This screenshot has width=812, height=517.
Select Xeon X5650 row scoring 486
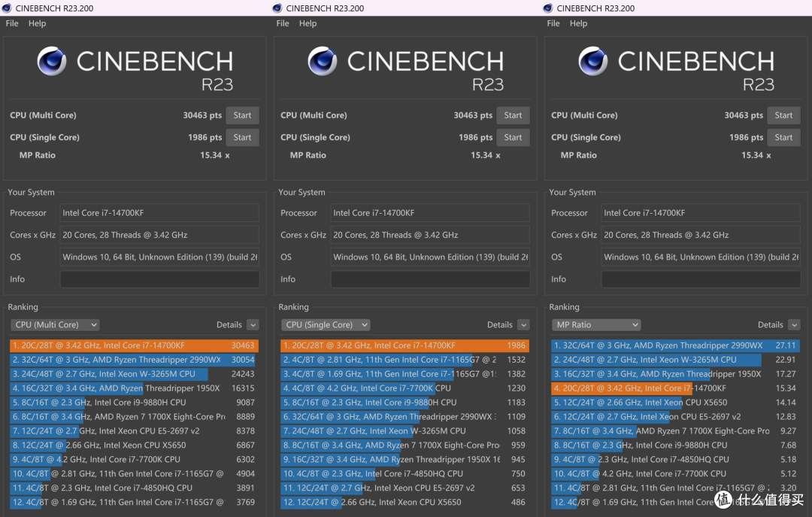pos(405,502)
